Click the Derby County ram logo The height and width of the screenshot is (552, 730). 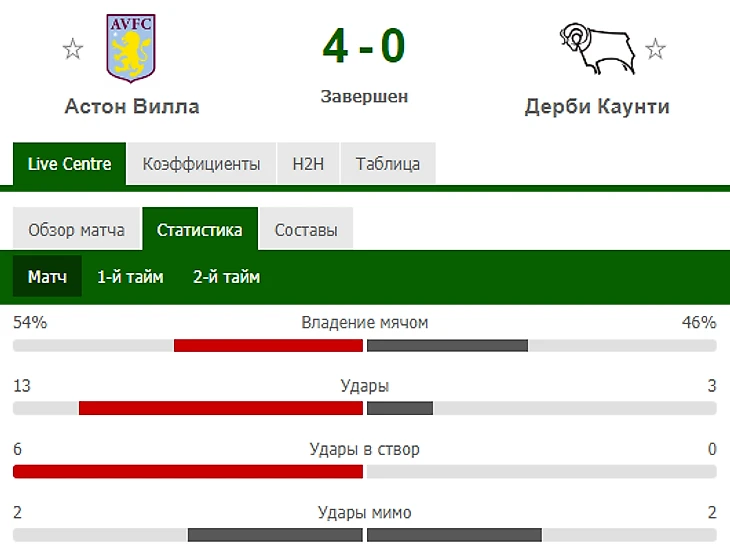tap(597, 48)
